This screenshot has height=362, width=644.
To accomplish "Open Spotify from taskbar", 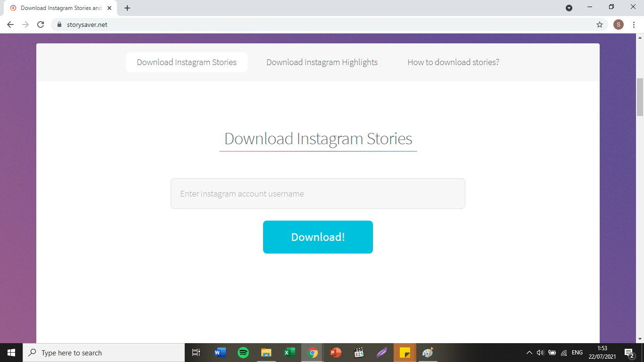I will click(243, 353).
